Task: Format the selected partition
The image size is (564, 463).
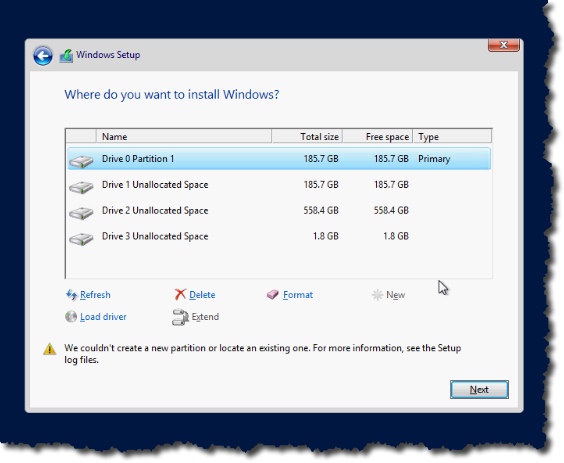Action: pyautogui.click(x=298, y=295)
